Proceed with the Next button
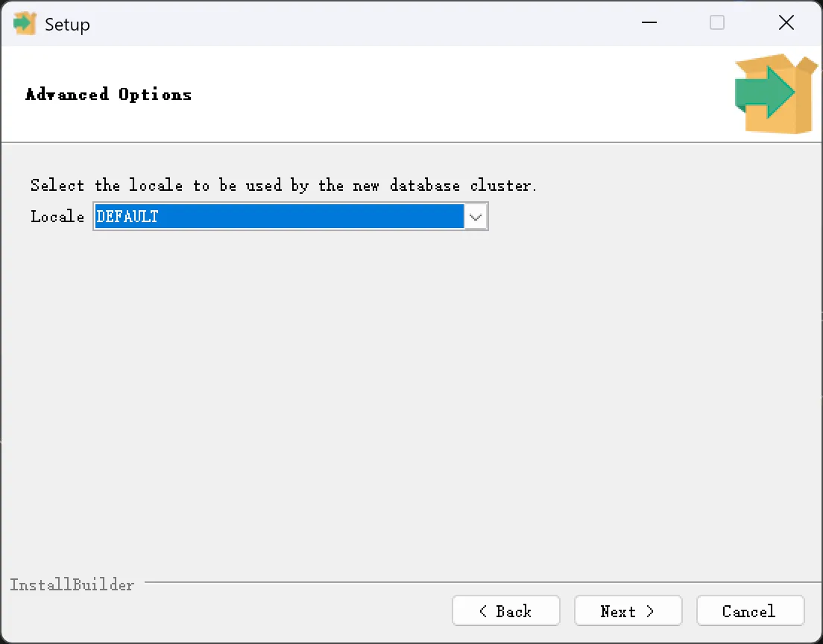823x644 pixels. 628,610
